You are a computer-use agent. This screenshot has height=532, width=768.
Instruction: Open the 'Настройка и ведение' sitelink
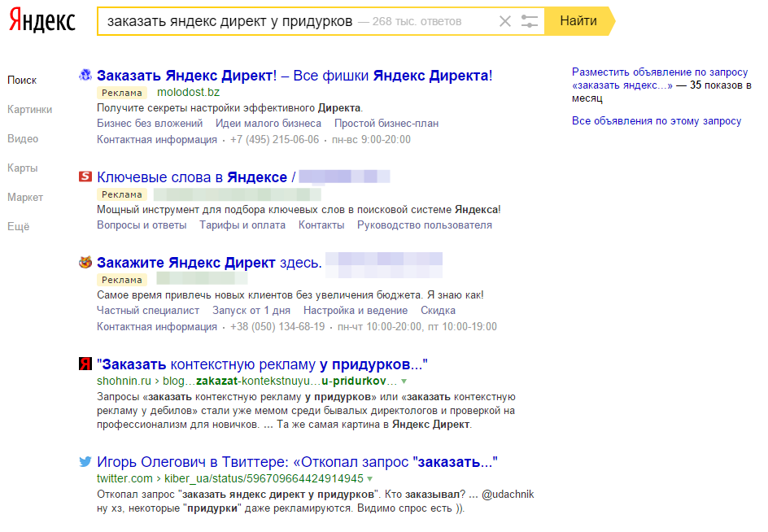tap(356, 311)
